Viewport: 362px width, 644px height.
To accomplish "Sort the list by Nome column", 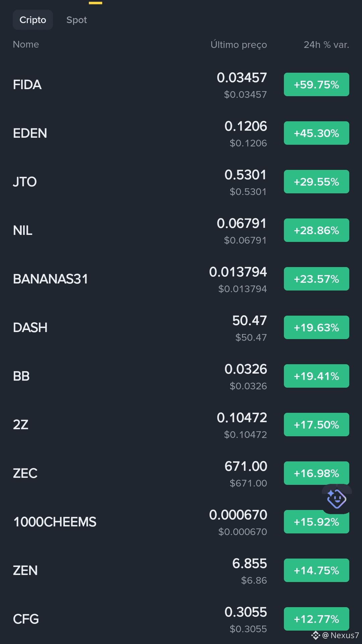I will [26, 44].
